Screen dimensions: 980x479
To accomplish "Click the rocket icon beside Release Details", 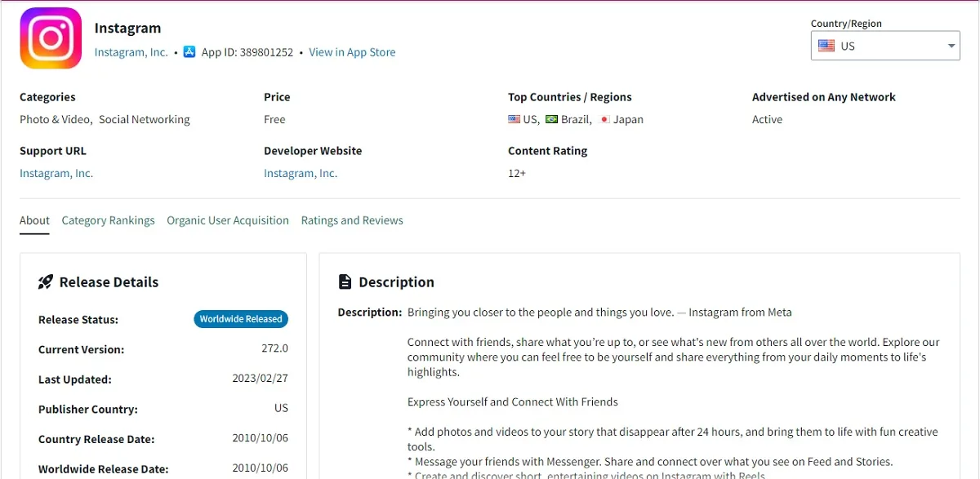I will point(46,282).
